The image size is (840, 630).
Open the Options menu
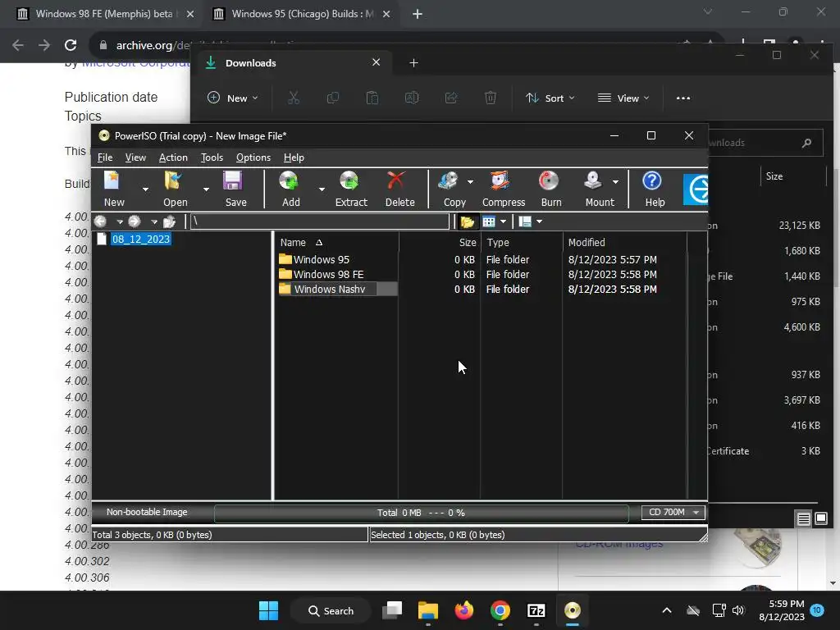(x=253, y=157)
